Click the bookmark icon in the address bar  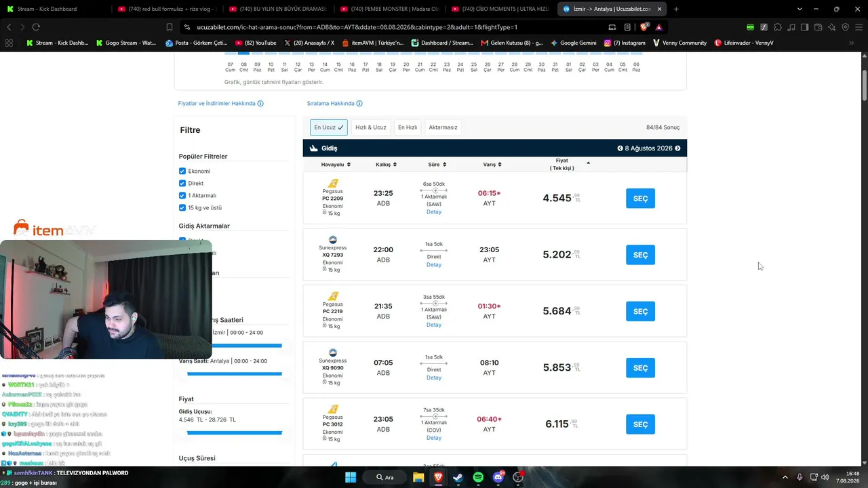coord(170,27)
